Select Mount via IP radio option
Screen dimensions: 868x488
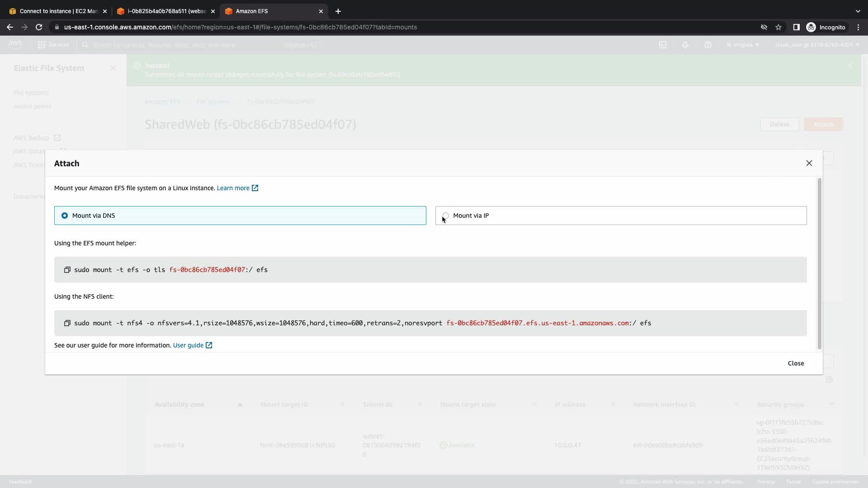[x=446, y=216]
